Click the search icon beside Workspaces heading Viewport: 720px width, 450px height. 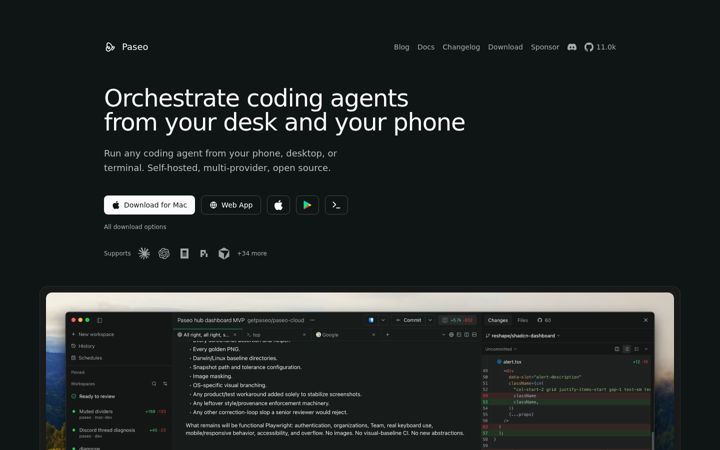click(x=154, y=384)
